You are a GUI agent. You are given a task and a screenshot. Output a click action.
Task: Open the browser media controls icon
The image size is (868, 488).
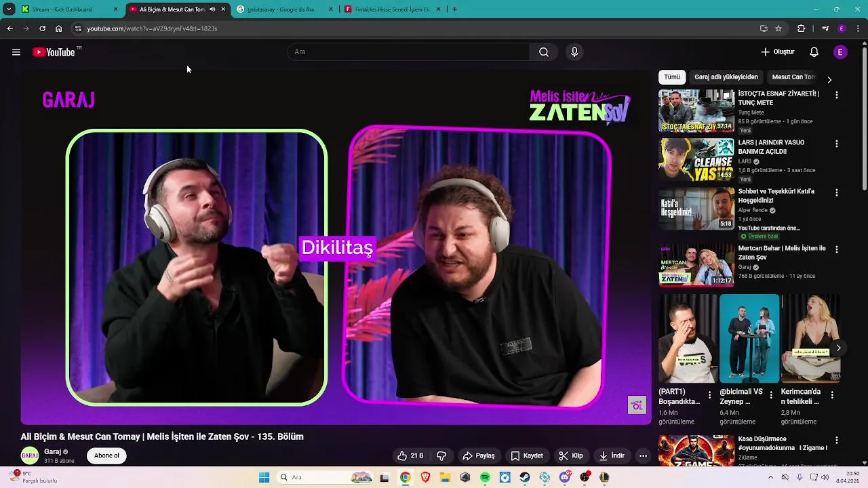pos(825,28)
